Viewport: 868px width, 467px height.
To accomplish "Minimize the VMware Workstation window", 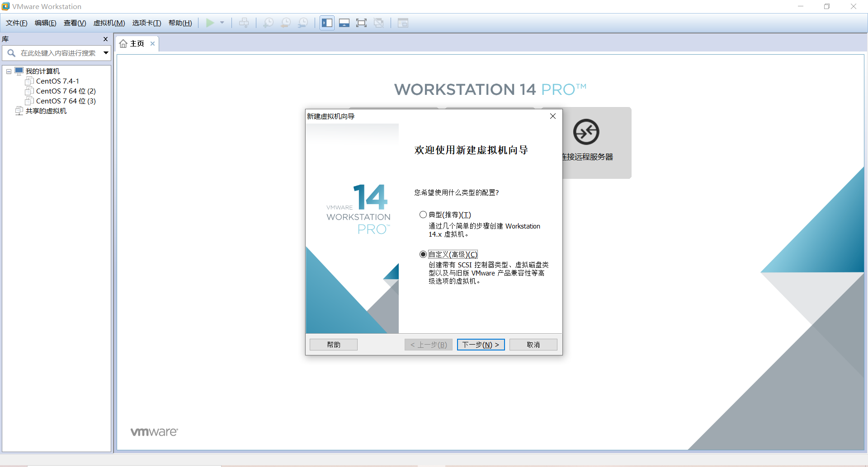I will [801, 6].
